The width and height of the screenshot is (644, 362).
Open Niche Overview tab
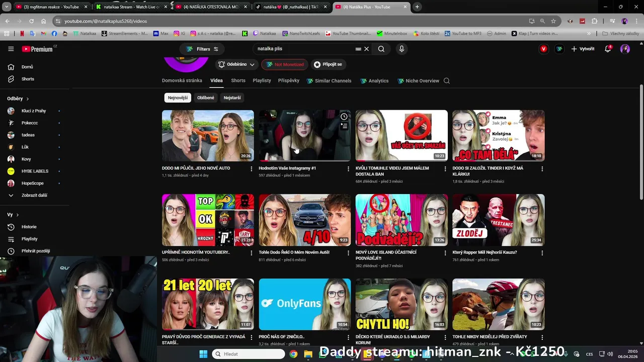coord(418,80)
